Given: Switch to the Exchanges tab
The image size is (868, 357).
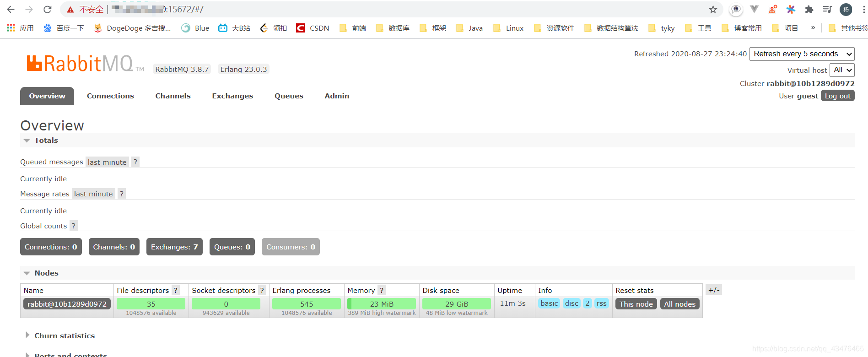Looking at the screenshot, I should pyautogui.click(x=232, y=96).
